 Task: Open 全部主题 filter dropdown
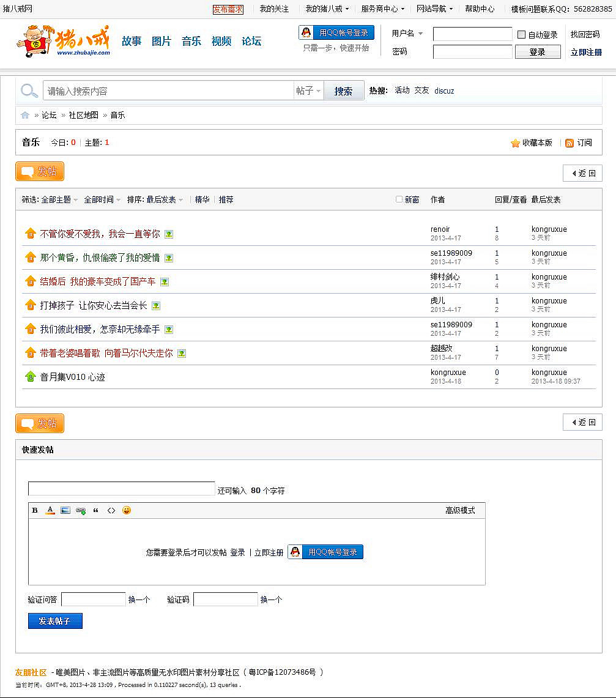[x=59, y=200]
